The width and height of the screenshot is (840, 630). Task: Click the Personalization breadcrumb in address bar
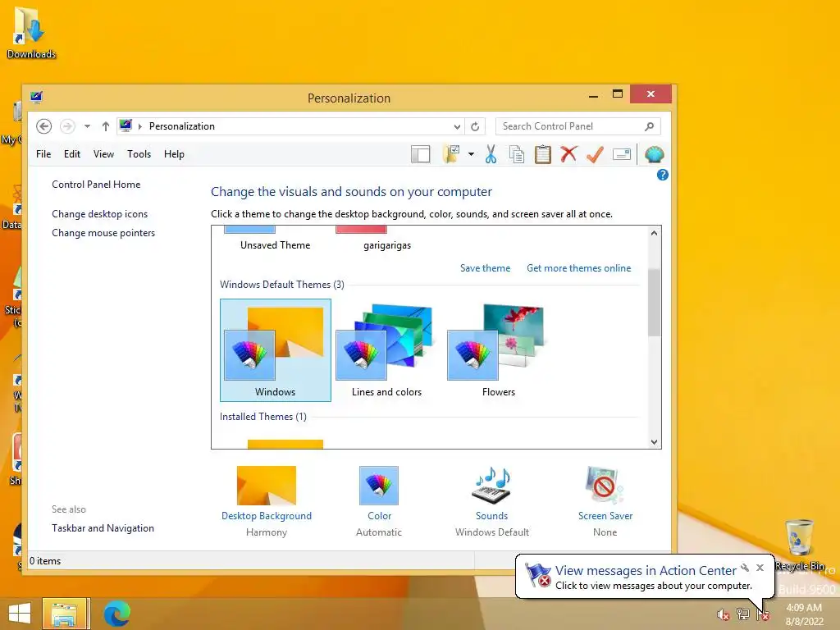[x=181, y=126]
